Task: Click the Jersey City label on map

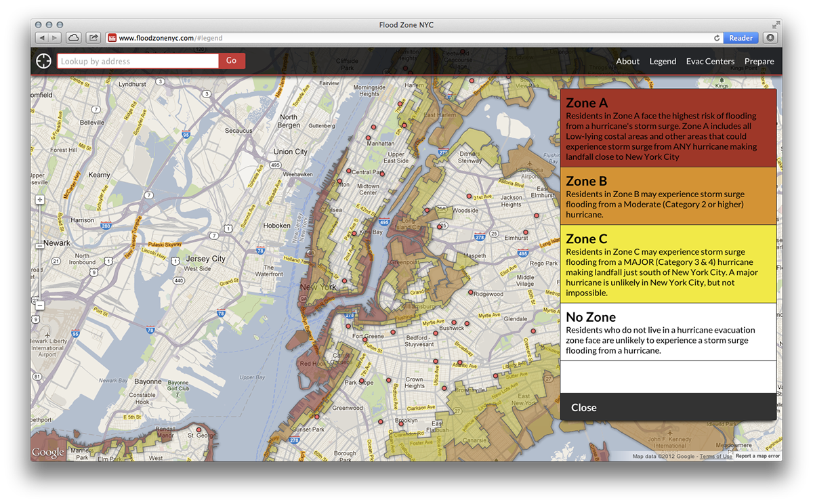Action: tap(205, 259)
